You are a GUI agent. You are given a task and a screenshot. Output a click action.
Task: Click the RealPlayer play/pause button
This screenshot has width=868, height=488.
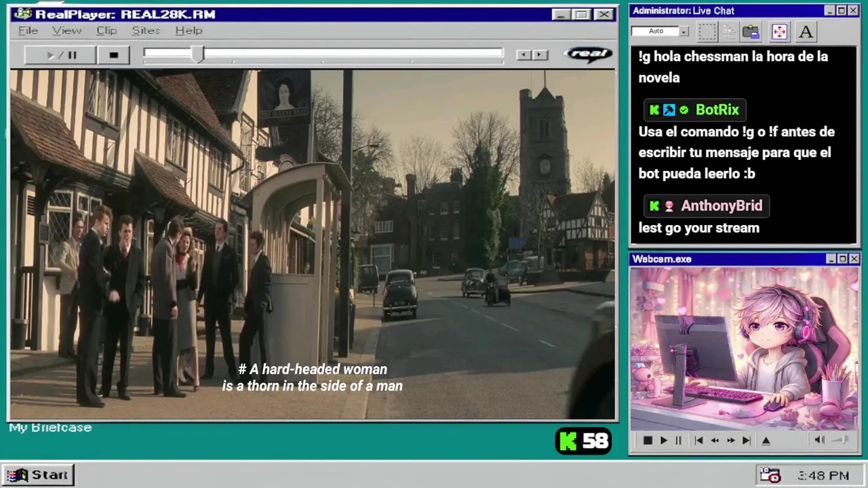[x=60, y=55]
